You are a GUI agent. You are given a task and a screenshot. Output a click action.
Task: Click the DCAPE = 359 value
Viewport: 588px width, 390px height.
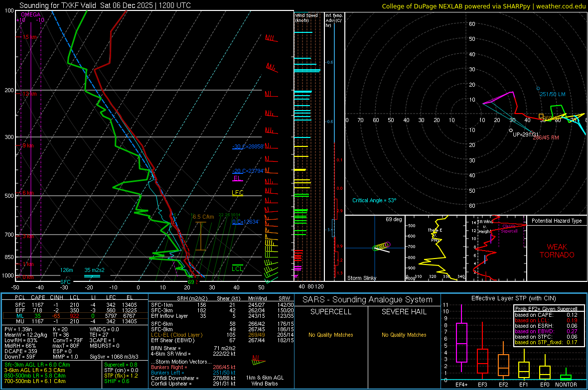tap(20, 351)
